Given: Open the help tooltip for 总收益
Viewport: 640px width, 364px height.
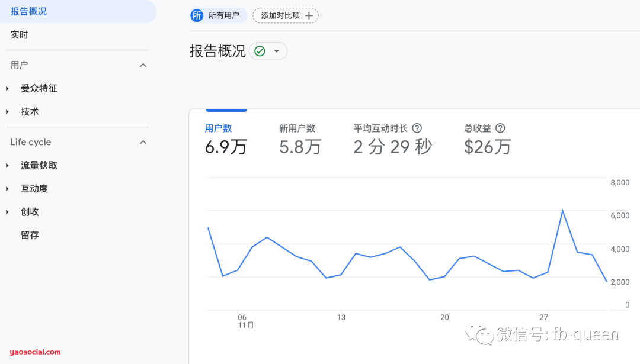Looking at the screenshot, I should 500,128.
